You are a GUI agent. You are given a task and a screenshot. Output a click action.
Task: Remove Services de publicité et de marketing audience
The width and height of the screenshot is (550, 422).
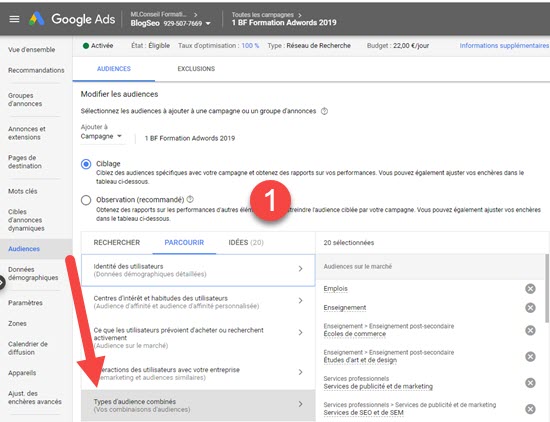pos(530,383)
